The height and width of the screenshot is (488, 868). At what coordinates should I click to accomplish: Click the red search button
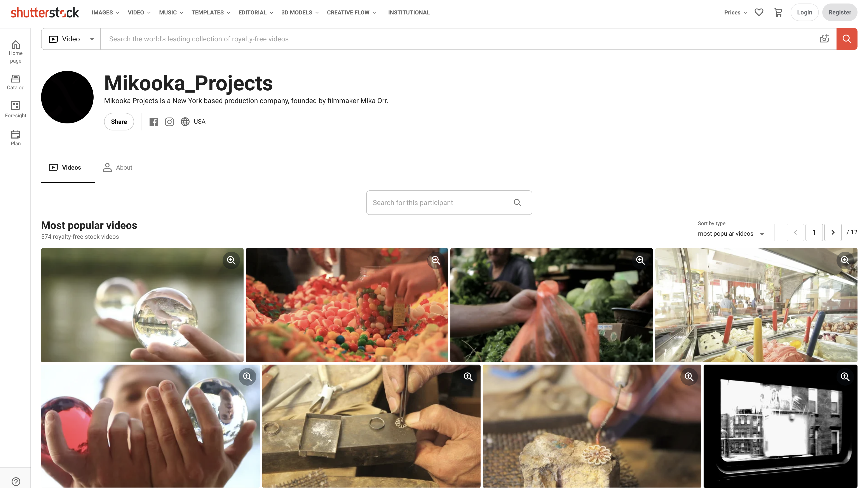[847, 39]
